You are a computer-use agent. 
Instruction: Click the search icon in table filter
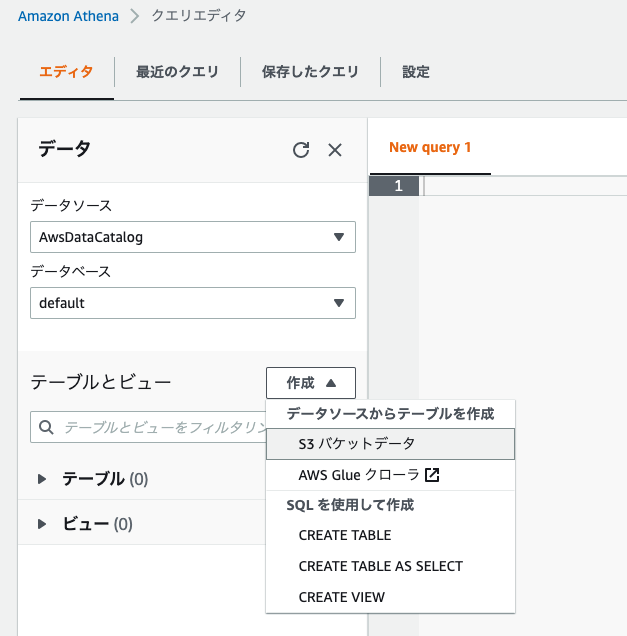[46, 427]
